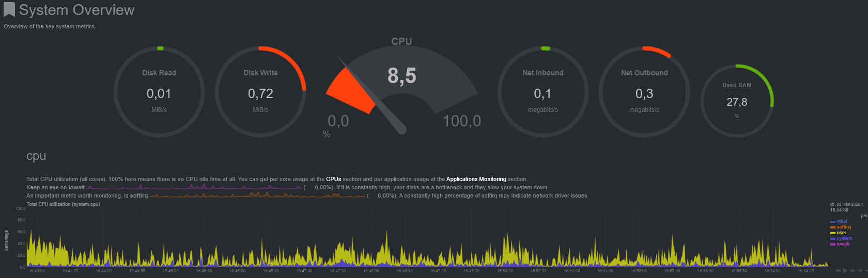Click the softirq sparkline chart
Viewport: 868px width, 278px height.
(257, 195)
